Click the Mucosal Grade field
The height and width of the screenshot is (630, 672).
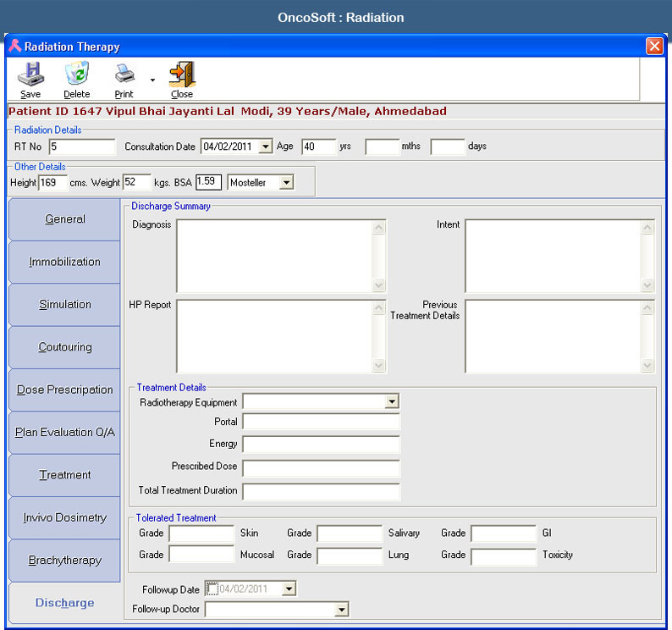tap(201, 554)
